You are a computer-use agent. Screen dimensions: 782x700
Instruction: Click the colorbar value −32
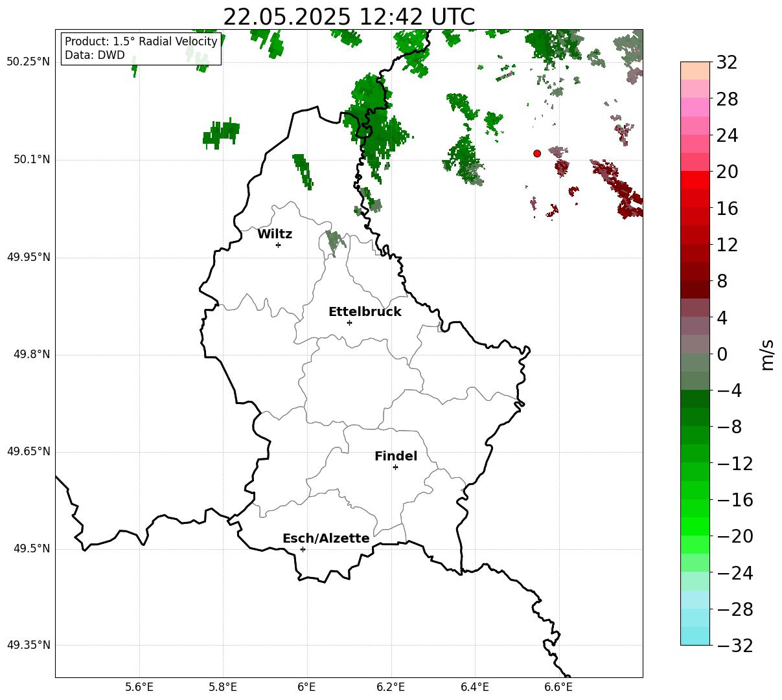pos(735,646)
